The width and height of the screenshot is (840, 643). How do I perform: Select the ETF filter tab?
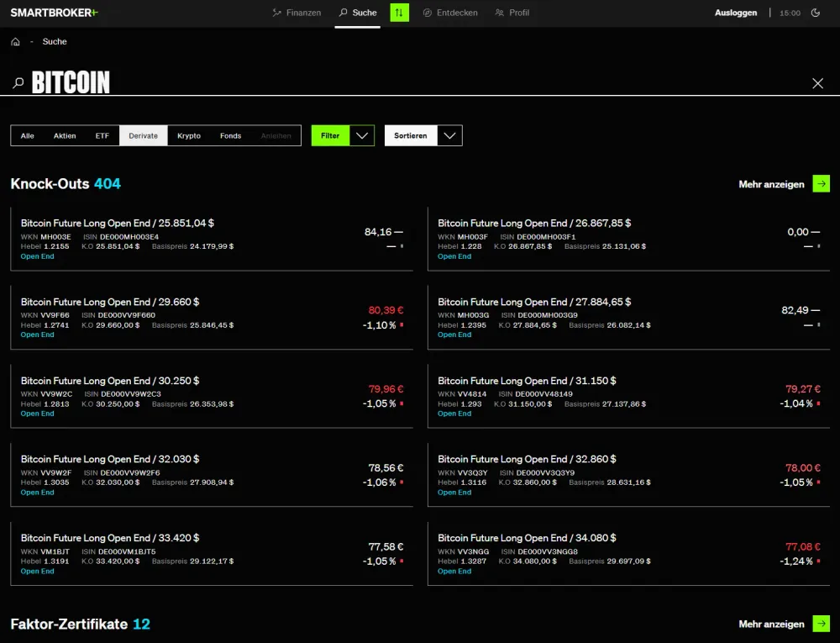[x=102, y=135]
